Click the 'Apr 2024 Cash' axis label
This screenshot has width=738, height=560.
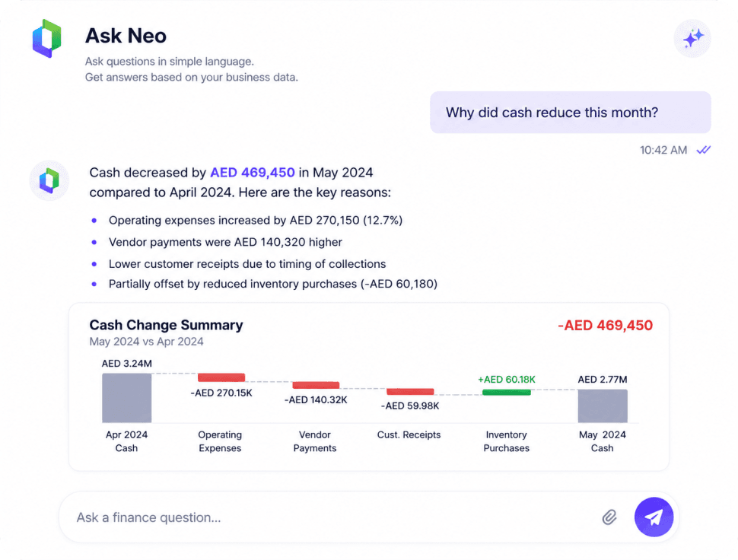point(126,441)
